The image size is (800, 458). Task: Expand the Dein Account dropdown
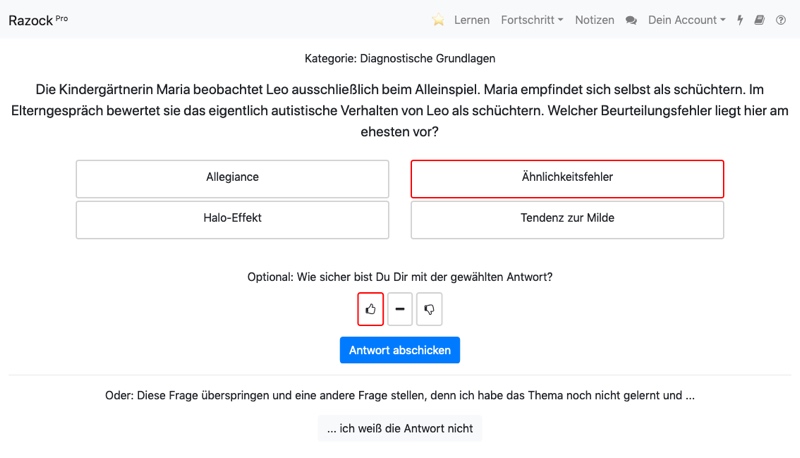tap(686, 20)
